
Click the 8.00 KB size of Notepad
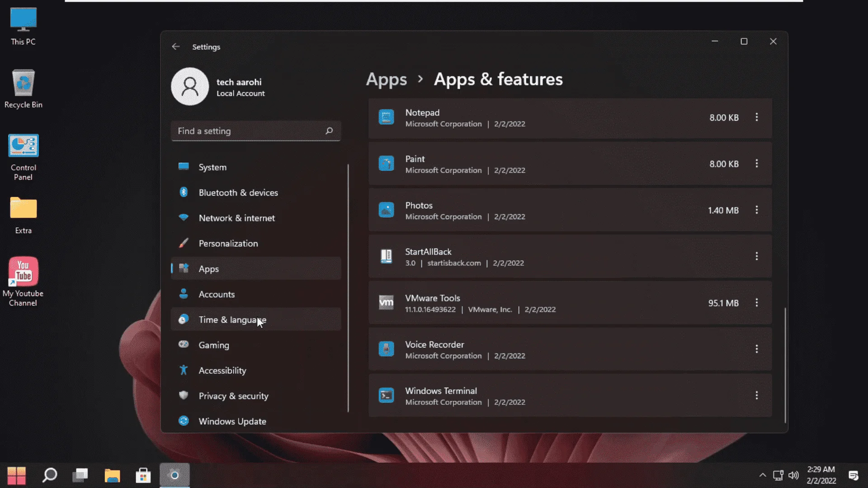pos(724,118)
